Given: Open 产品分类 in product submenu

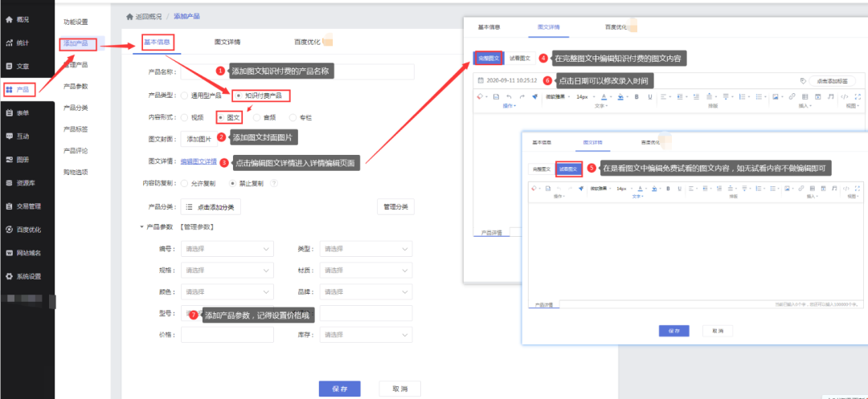Looking at the screenshot, I should [76, 108].
